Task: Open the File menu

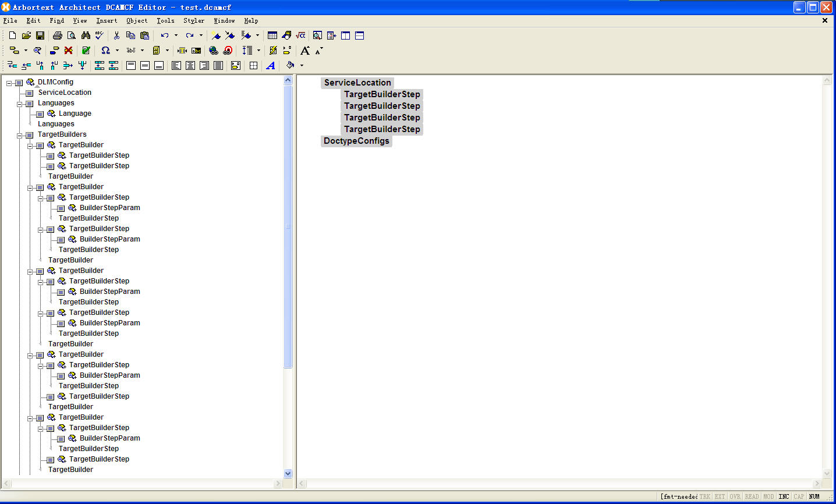Action: click(x=10, y=20)
